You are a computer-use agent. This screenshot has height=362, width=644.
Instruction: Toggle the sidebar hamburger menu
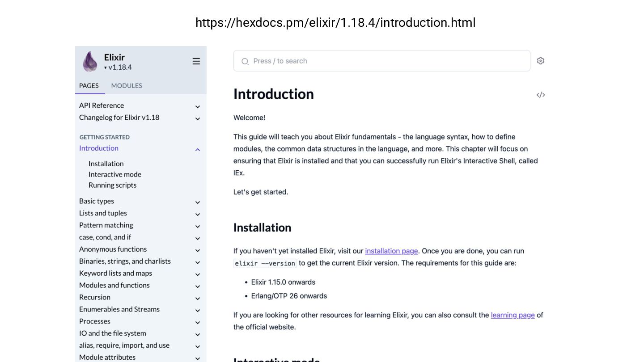pos(196,61)
